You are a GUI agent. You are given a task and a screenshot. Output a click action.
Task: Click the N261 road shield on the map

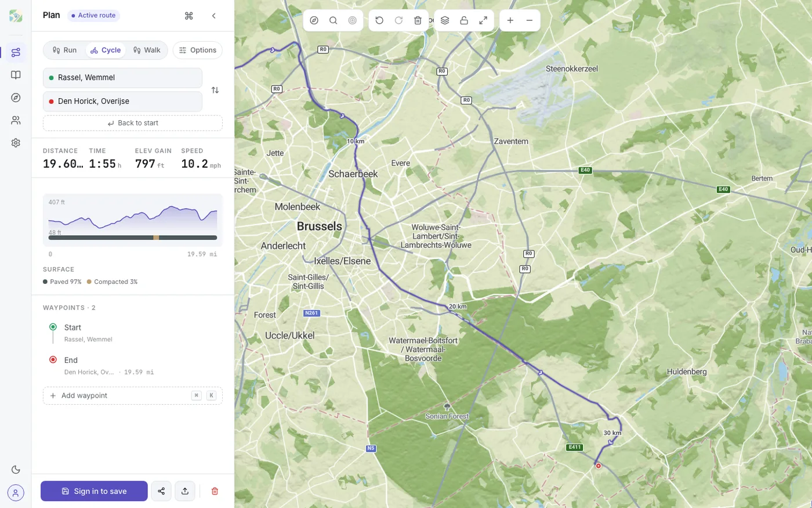click(311, 313)
